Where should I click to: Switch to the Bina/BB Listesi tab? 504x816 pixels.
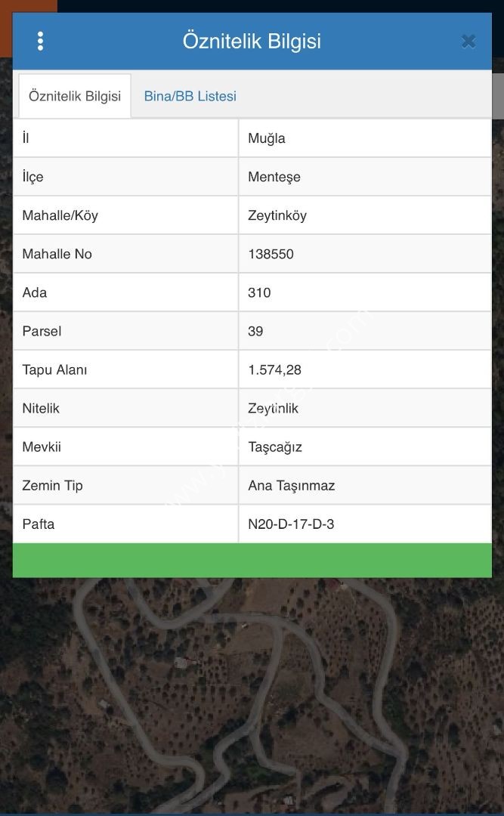[x=190, y=96]
